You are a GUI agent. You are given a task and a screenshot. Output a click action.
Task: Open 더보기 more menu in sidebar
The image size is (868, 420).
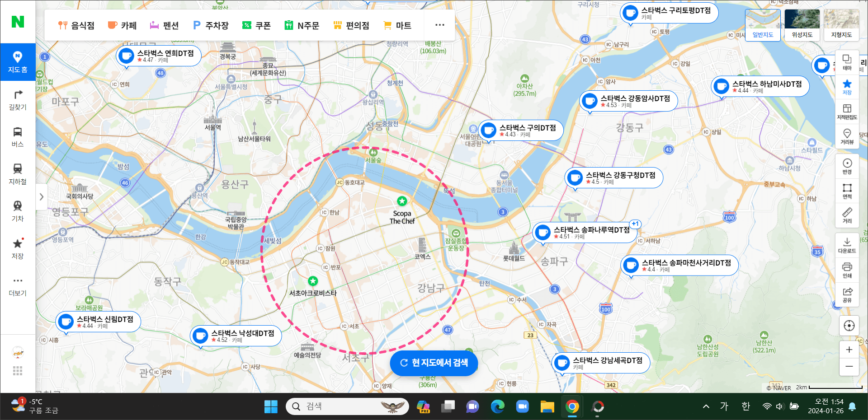[x=18, y=286]
